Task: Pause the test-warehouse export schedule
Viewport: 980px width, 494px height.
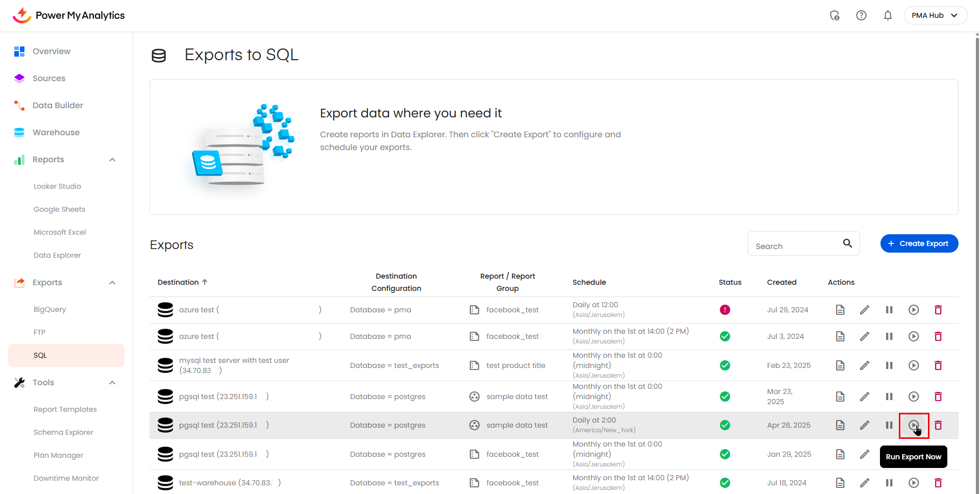Action: pyautogui.click(x=889, y=483)
